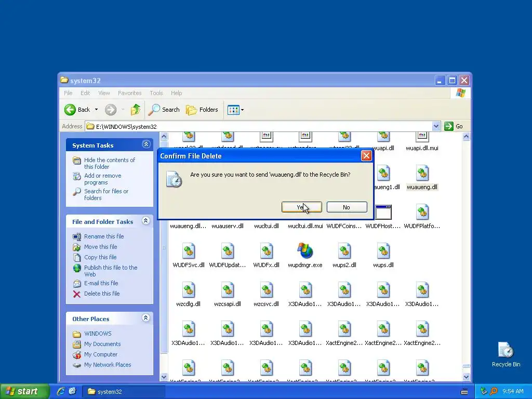Close the Confirm File Delete dialog

pos(366,156)
